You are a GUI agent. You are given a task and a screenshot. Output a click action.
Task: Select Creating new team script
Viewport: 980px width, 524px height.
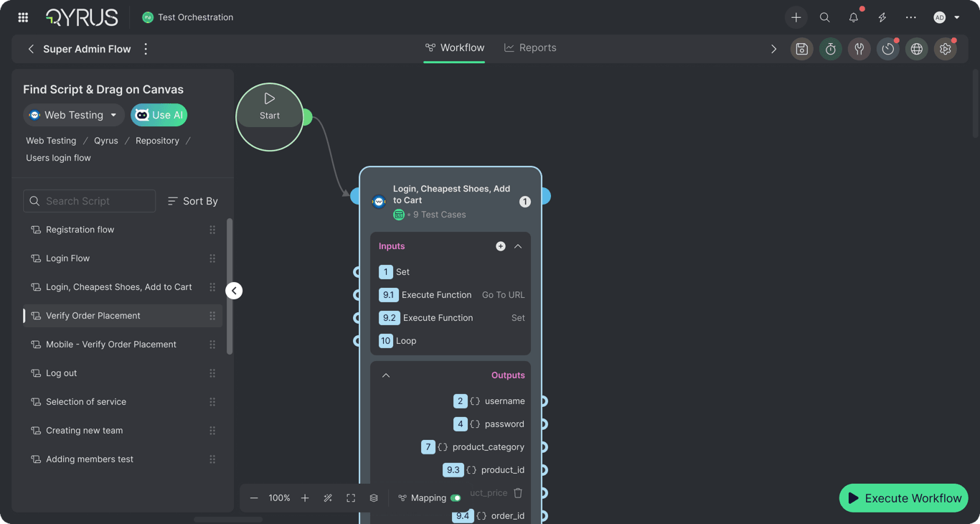pyautogui.click(x=123, y=431)
